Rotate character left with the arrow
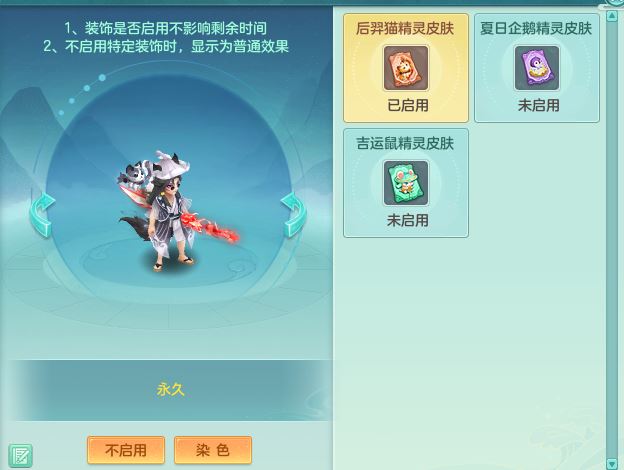Image resolution: width=624 pixels, height=470 pixels. click(42, 215)
